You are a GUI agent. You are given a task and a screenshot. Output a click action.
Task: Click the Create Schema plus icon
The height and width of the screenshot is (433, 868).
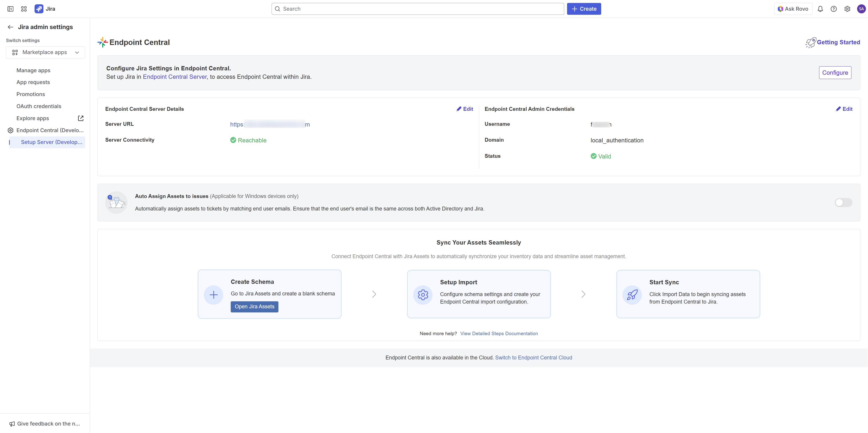[x=213, y=295]
